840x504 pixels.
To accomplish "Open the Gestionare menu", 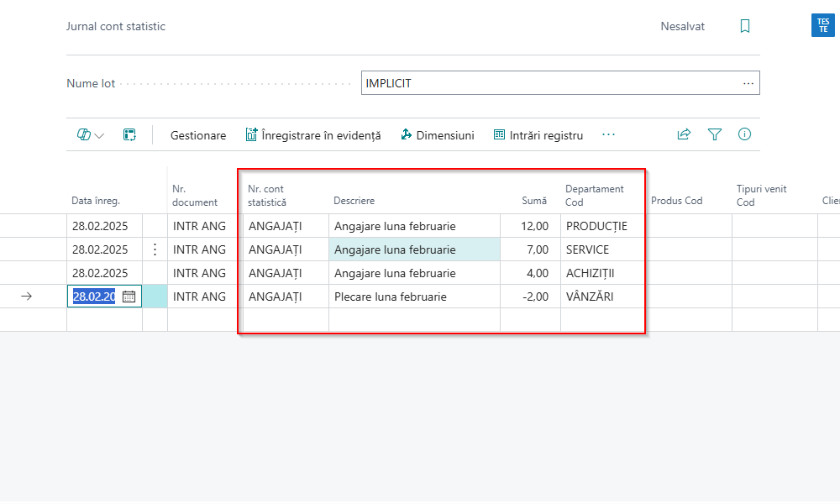I will click(x=198, y=135).
